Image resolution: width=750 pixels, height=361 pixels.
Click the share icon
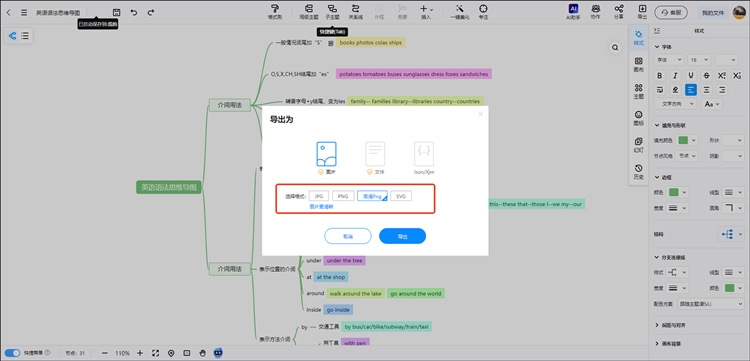click(619, 11)
